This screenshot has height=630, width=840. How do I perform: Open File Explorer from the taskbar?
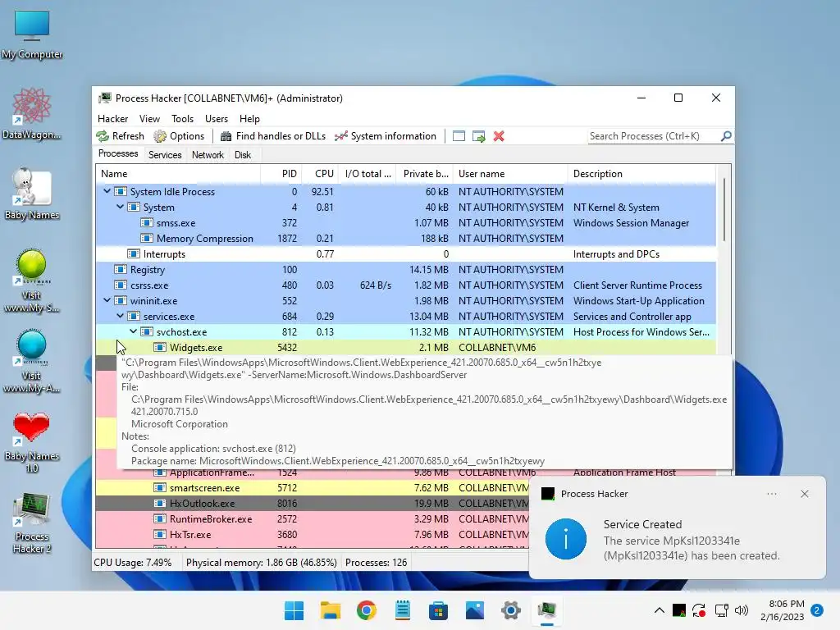(330, 610)
